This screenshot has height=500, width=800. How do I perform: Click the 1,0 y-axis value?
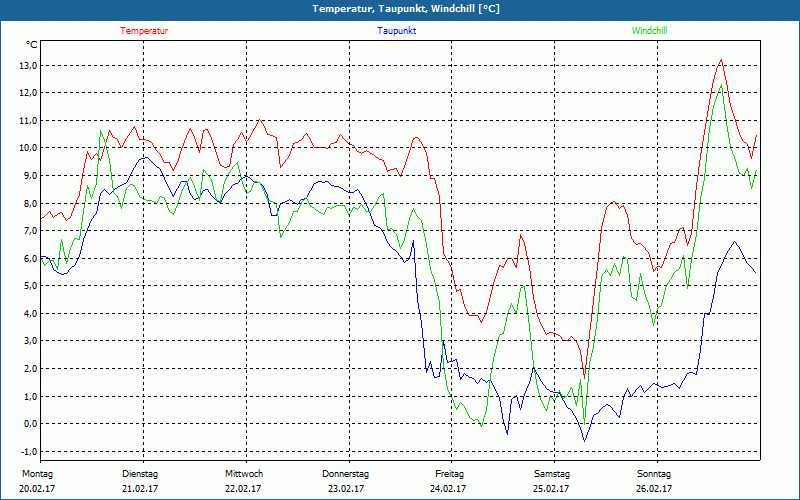tap(29, 396)
